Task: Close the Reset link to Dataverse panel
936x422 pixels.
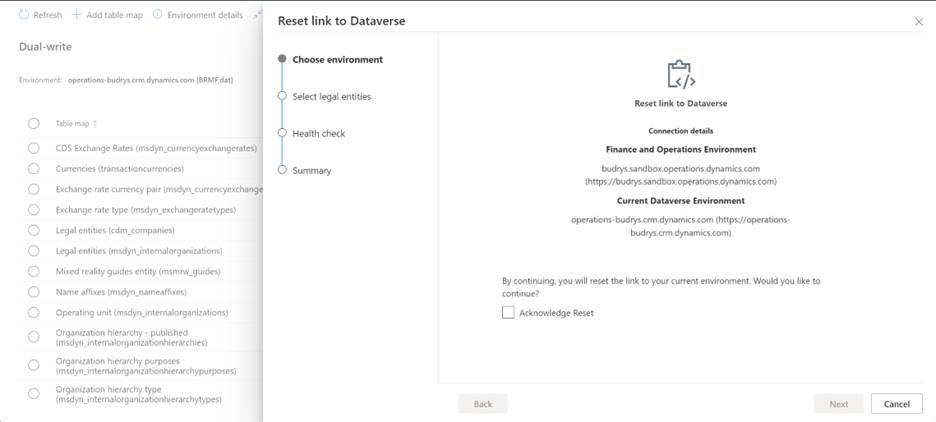Action: pos(919,21)
